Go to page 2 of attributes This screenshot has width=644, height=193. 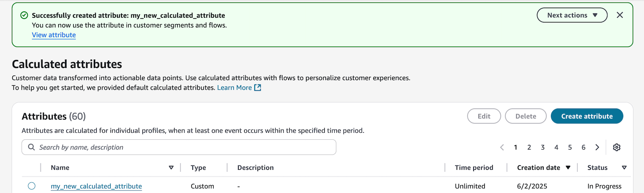point(529,147)
